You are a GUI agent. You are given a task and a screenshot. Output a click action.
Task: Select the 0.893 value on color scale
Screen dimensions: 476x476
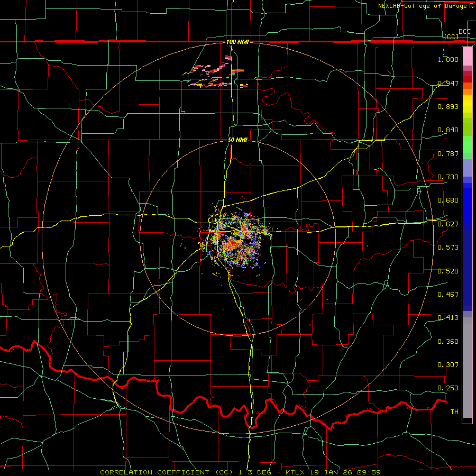click(448, 106)
